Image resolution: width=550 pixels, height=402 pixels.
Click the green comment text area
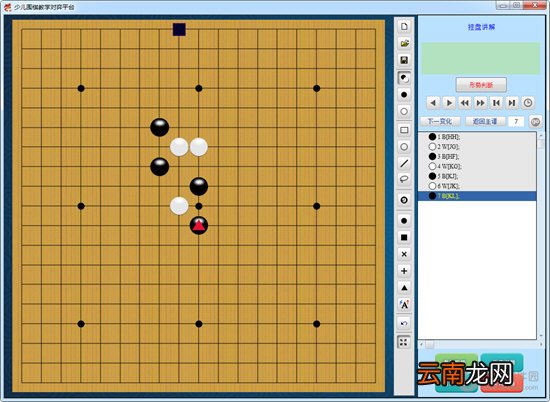point(481,58)
